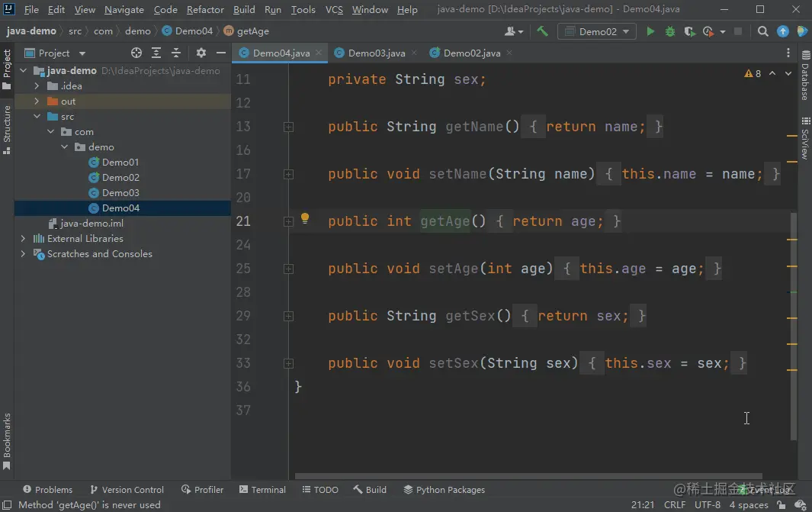Click the editor's horizontal scrollbar
Image resolution: width=812 pixels, height=512 pixels.
(x=528, y=475)
